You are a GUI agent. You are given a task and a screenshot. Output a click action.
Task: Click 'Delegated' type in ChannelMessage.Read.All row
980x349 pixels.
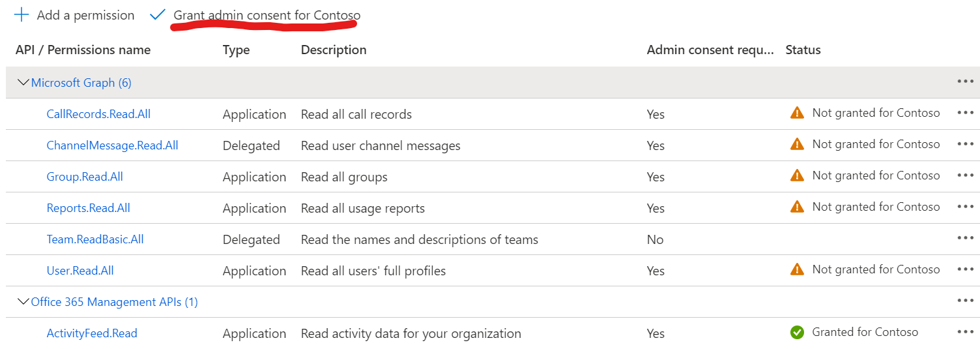pos(252,145)
